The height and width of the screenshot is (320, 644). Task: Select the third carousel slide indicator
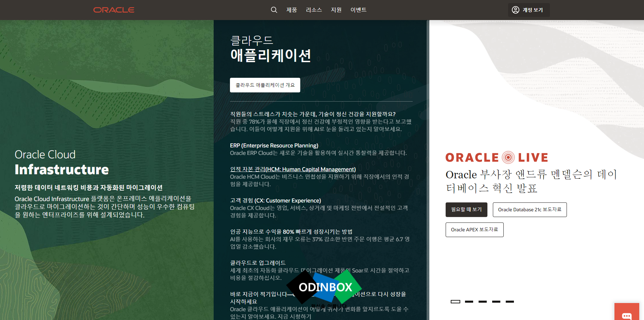click(483, 302)
